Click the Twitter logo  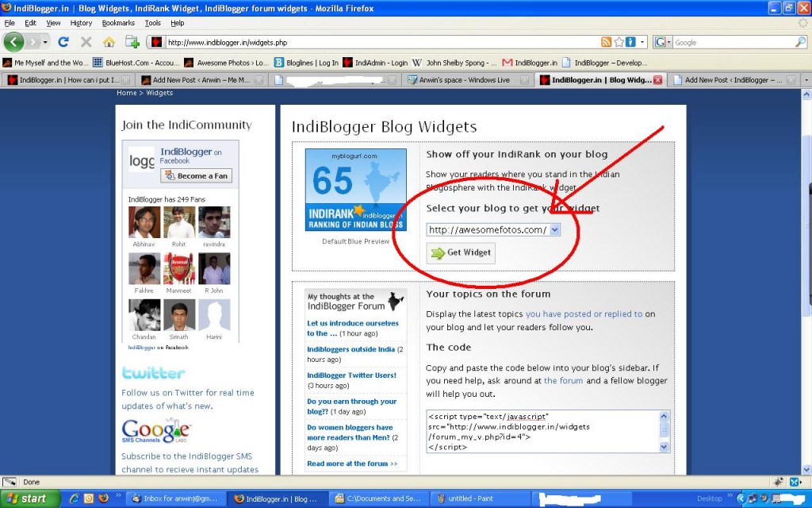click(153, 373)
